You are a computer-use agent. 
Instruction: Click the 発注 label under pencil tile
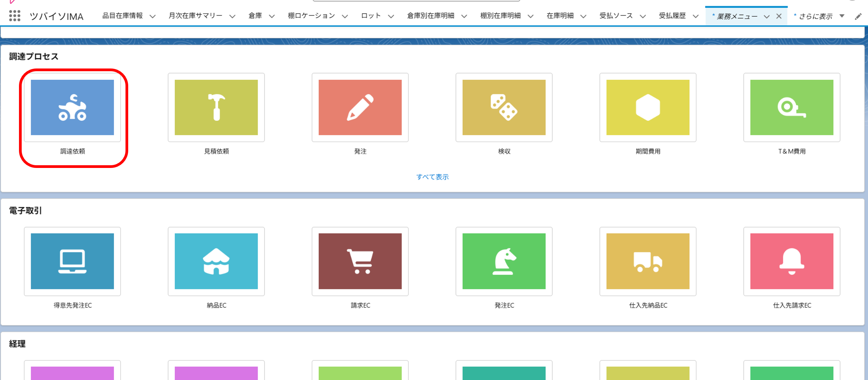[360, 151]
